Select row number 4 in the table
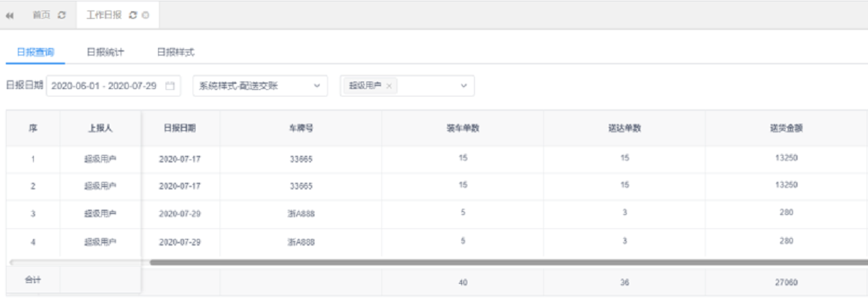Image resolution: width=868 pixels, height=298 pixels. click(33, 242)
